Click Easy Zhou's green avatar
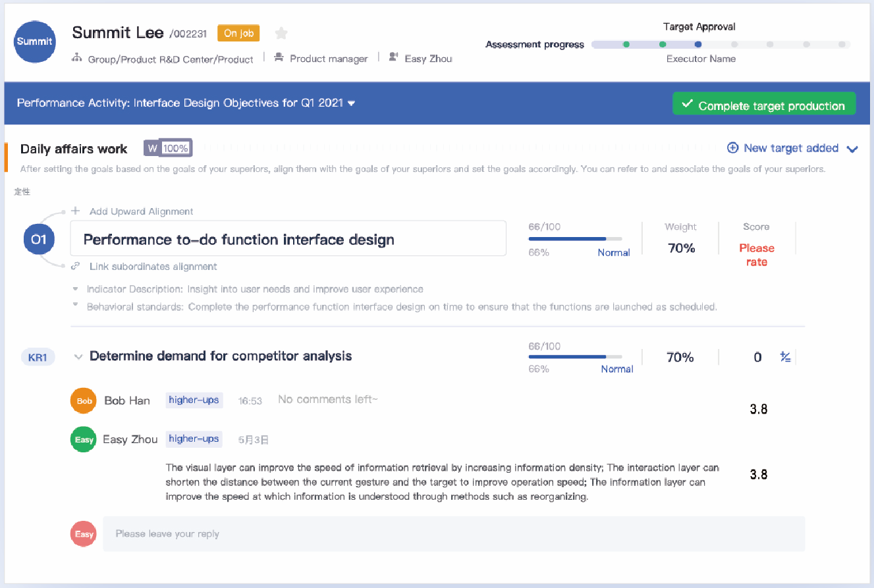Screen dimensions: 874x588 click(84, 439)
